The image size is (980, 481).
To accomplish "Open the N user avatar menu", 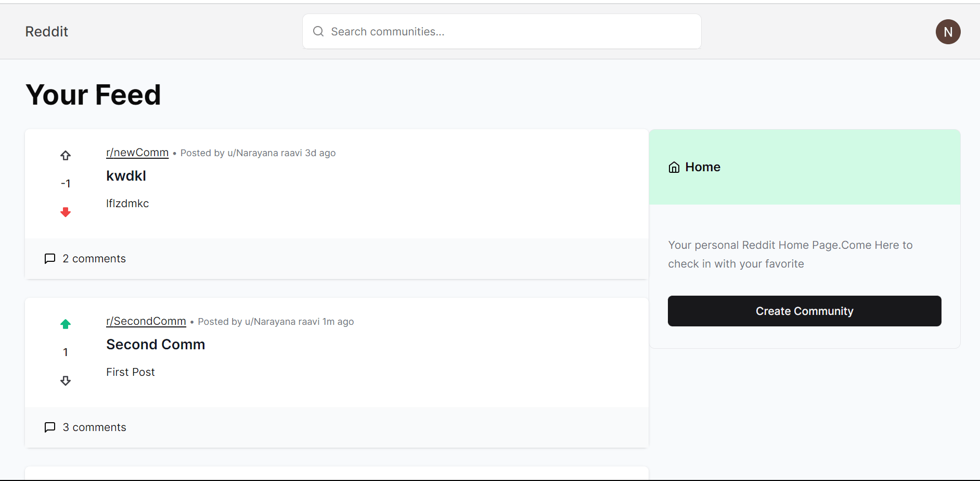I will click(x=948, y=32).
